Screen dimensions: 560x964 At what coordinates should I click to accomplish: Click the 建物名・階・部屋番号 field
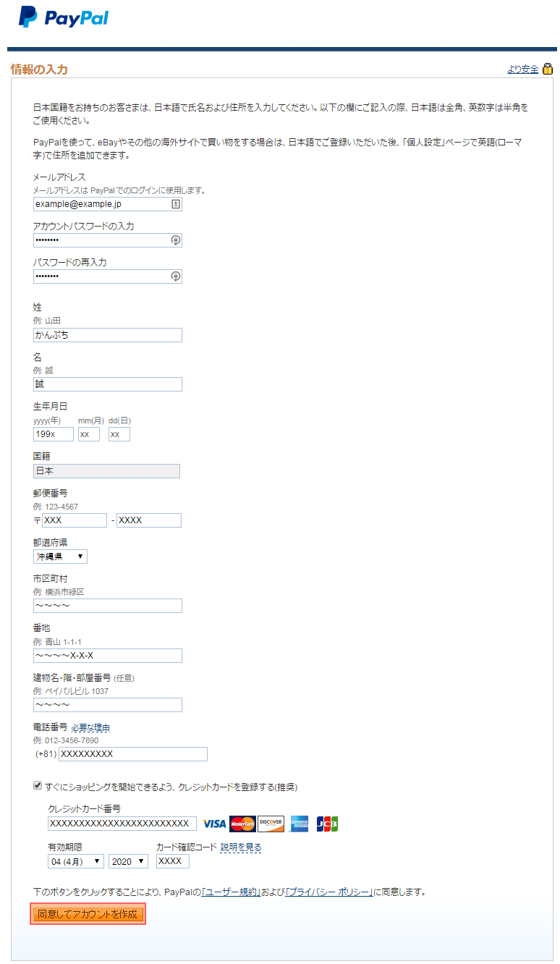pyautogui.click(x=108, y=705)
